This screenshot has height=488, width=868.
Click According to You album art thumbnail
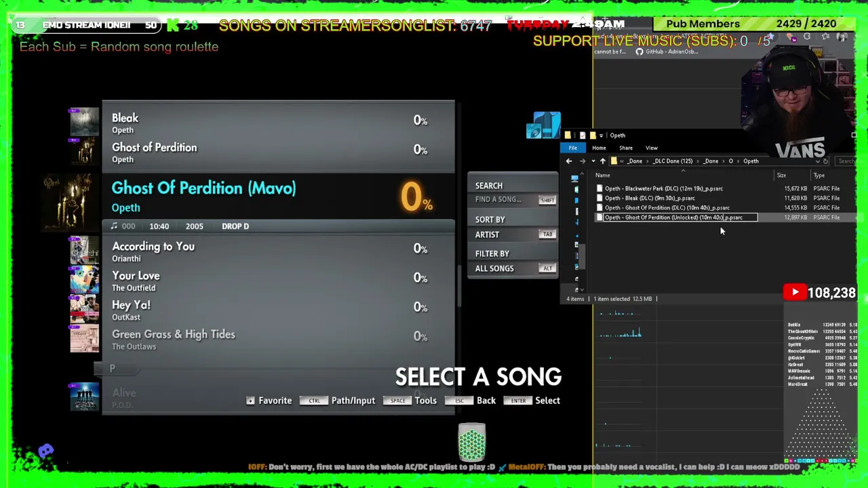(x=84, y=251)
